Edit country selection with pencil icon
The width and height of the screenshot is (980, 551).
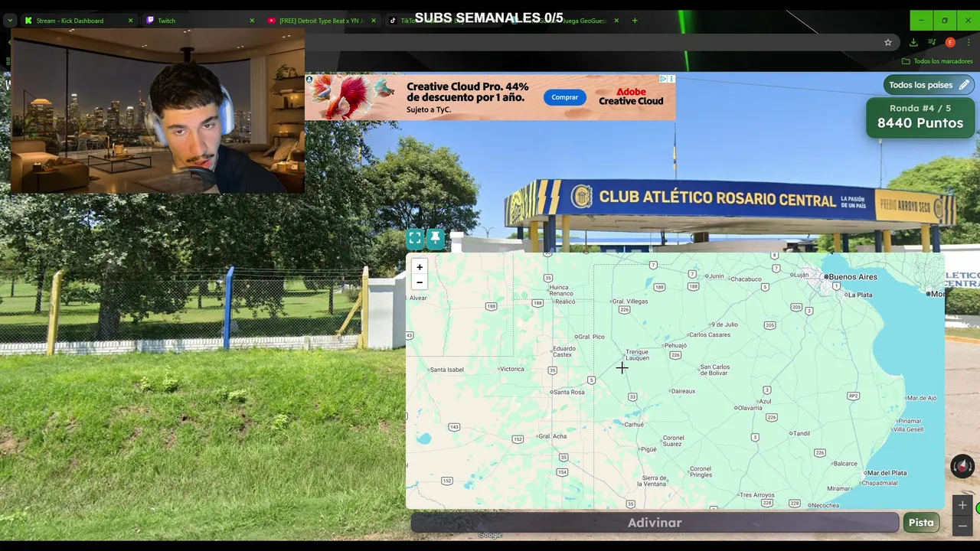point(964,85)
